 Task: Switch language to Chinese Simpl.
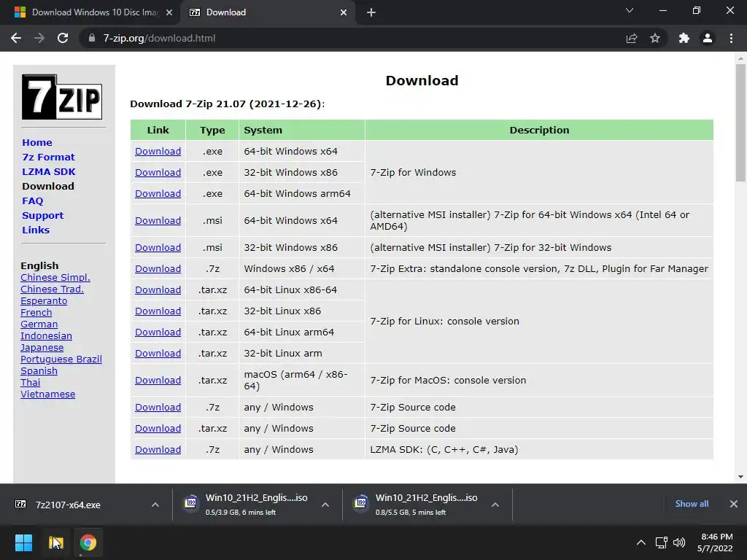coord(55,278)
